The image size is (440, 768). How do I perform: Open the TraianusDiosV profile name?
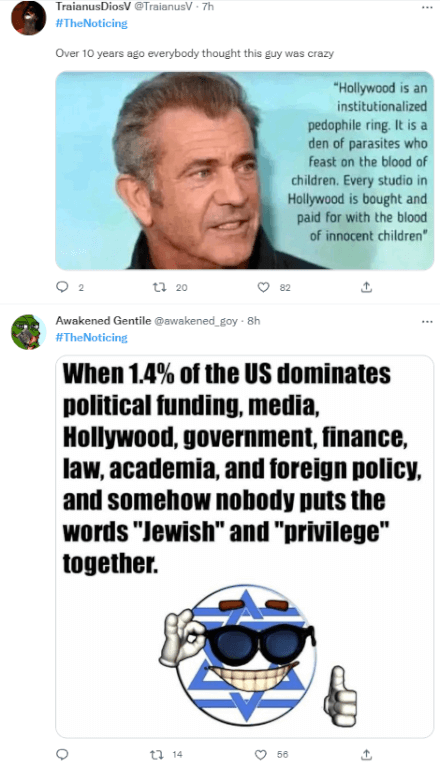[x=93, y=6]
